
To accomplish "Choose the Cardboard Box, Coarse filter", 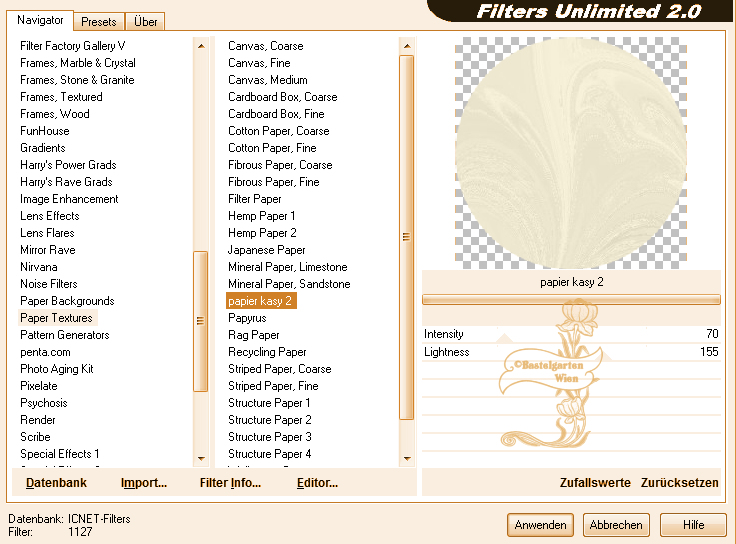I will (x=283, y=97).
